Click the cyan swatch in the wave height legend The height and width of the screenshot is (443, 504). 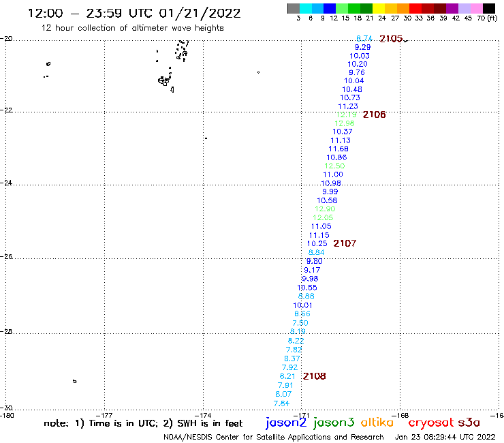click(306, 8)
